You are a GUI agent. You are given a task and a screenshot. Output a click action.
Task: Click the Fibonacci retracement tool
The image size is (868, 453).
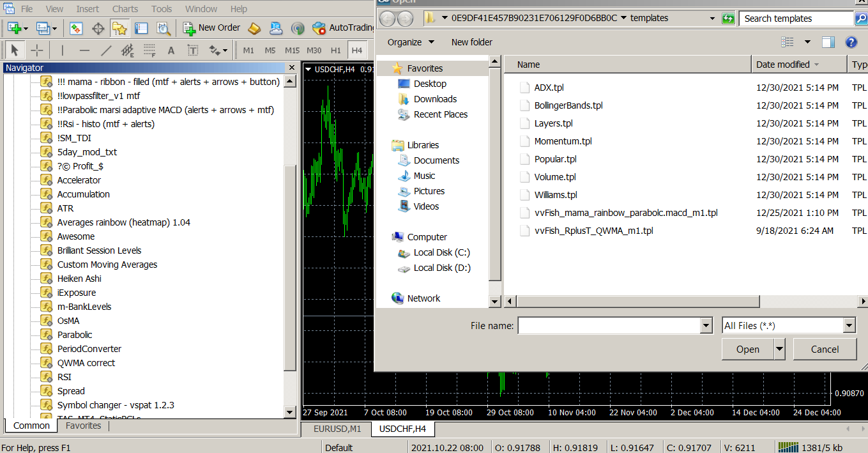tap(149, 50)
